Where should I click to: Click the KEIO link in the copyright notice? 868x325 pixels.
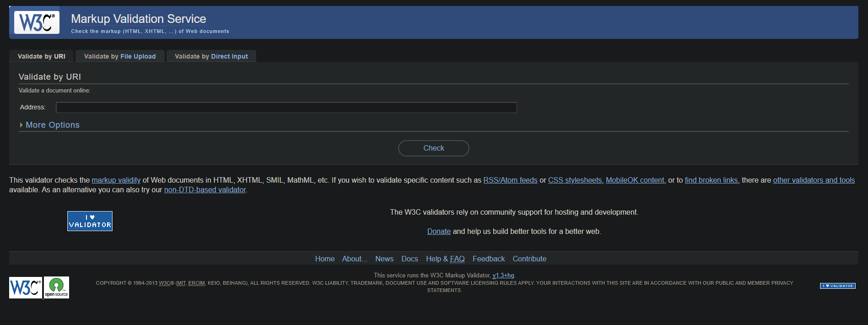214,283
